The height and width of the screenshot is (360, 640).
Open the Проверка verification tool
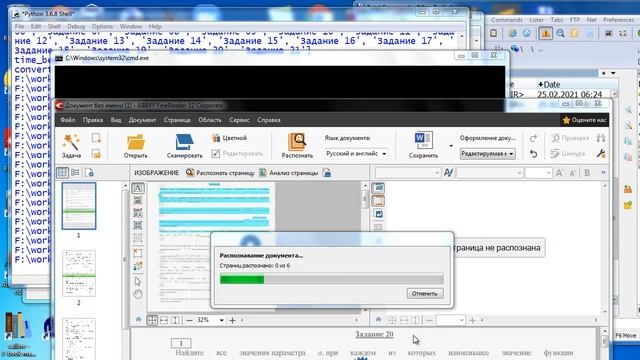tap(570, 138)
